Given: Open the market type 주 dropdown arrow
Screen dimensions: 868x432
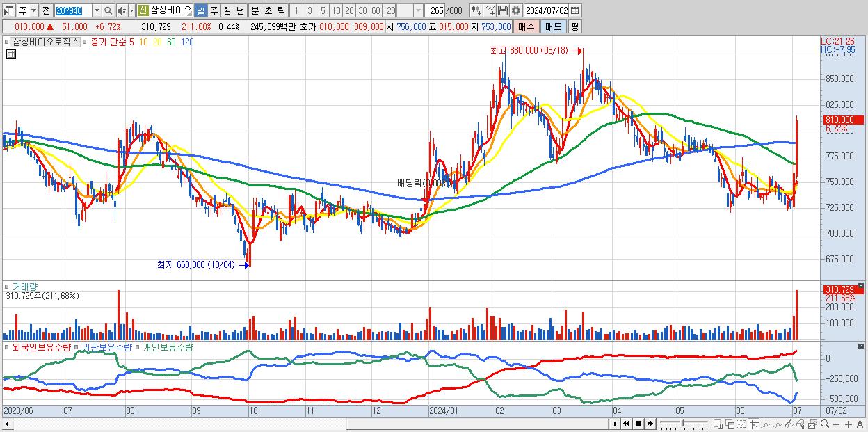Looking at the screenshot, I should [33, 10].
